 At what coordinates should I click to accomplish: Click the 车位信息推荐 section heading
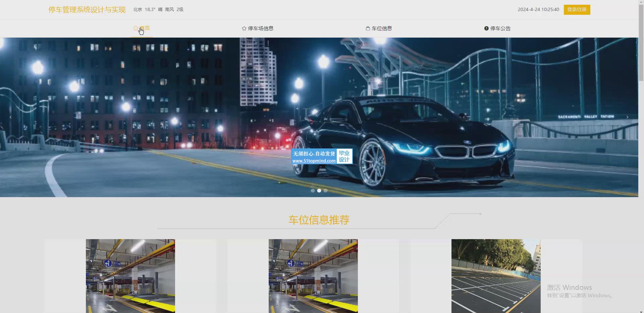(319, 220)
